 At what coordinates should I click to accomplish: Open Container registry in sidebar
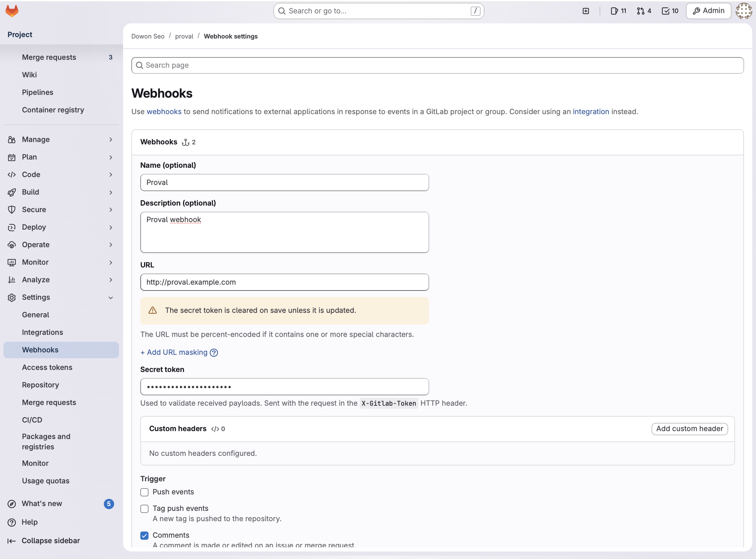[x=61, y=110]
